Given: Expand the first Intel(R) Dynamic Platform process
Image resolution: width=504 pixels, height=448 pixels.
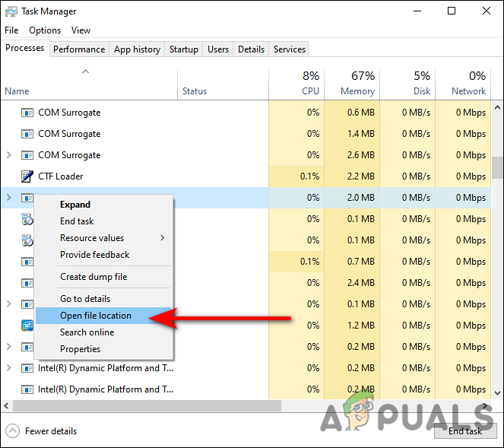Looking at the screenshot, I should tap(9, 368).
